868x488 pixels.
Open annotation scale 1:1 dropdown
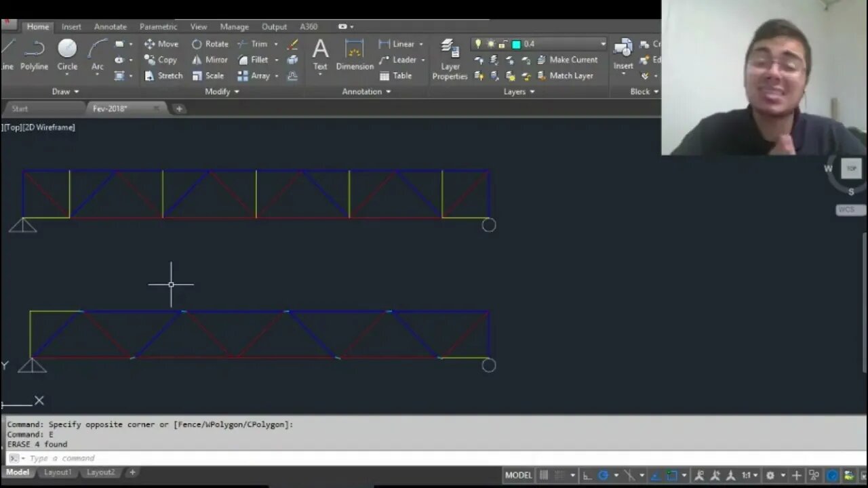click(x=749, y=475)
